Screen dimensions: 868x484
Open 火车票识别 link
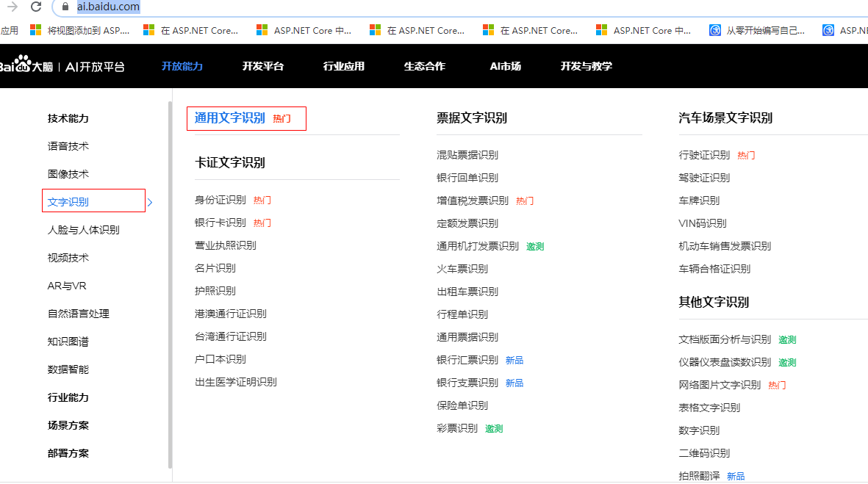coord(462,269)
